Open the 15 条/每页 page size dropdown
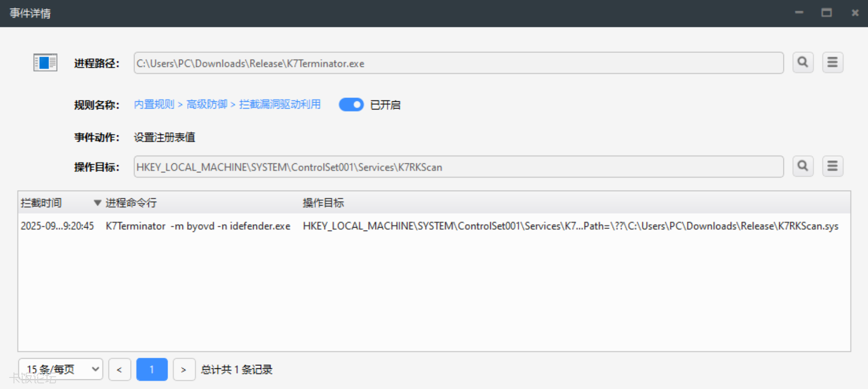Image resolution: width=868 pixels, height=389 pixels. click(x=60, y=369)
